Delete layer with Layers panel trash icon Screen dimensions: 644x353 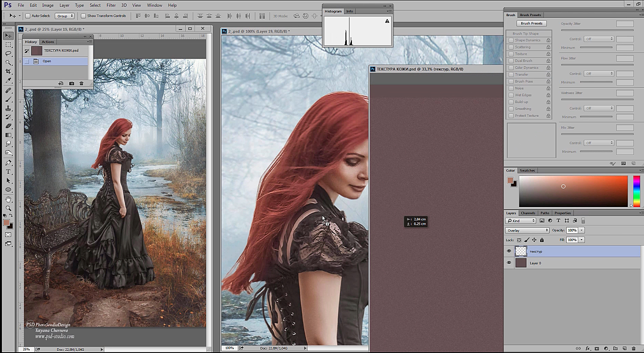click(633, 349)
